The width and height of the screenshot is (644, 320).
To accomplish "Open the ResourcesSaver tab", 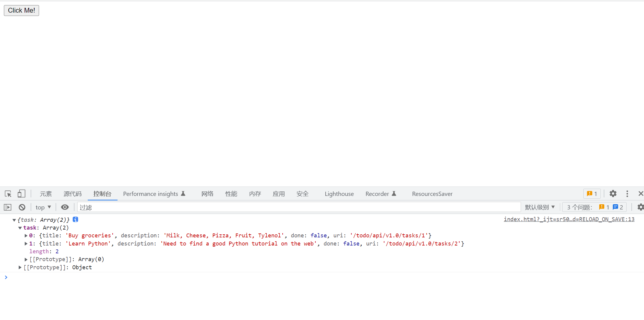I will tap(432, 194).
